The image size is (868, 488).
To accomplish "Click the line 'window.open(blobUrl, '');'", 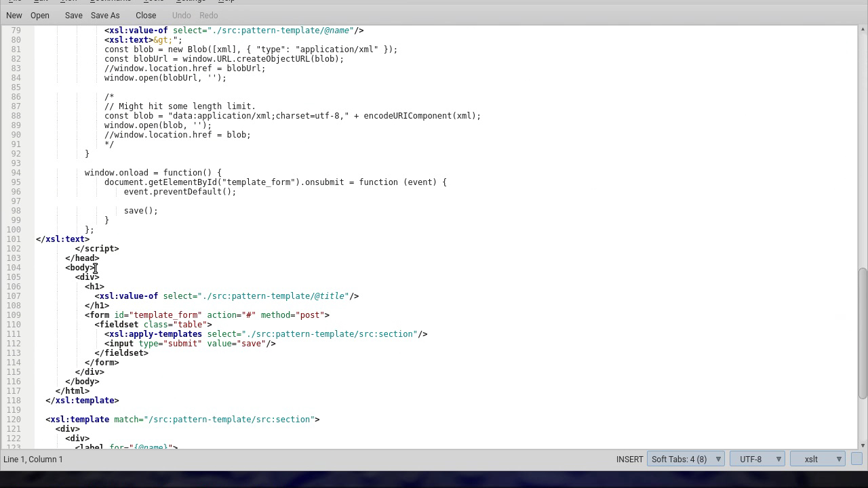I will [x=165, y=78].
